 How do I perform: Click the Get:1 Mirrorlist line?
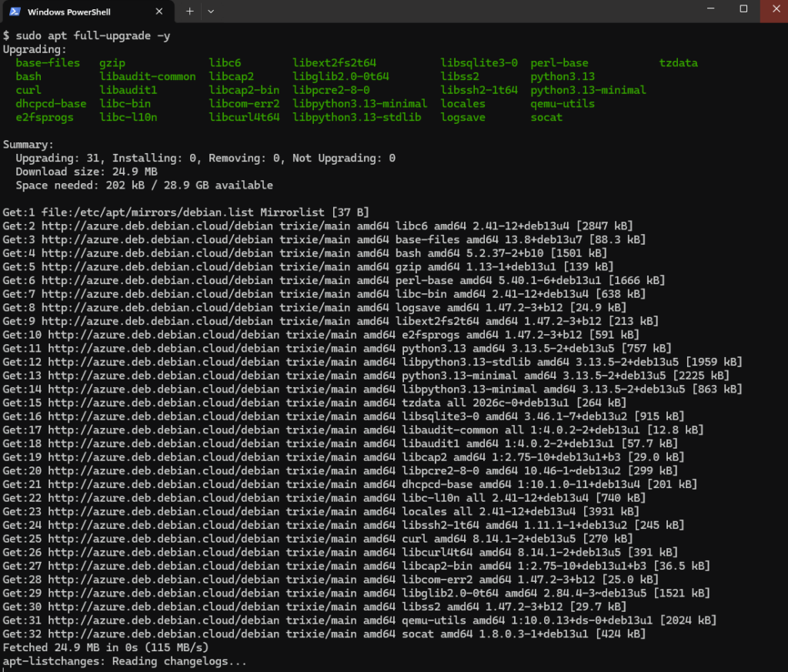tap(186, 212)
